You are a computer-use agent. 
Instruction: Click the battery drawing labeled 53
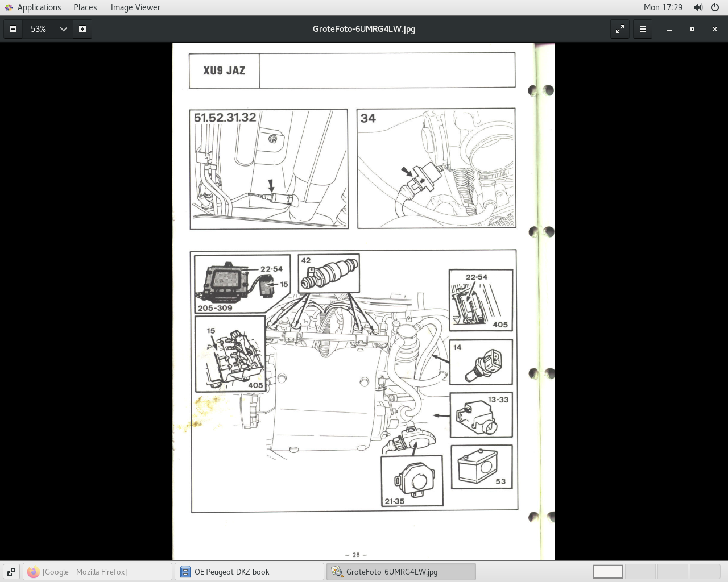click(x=478, y=465)
